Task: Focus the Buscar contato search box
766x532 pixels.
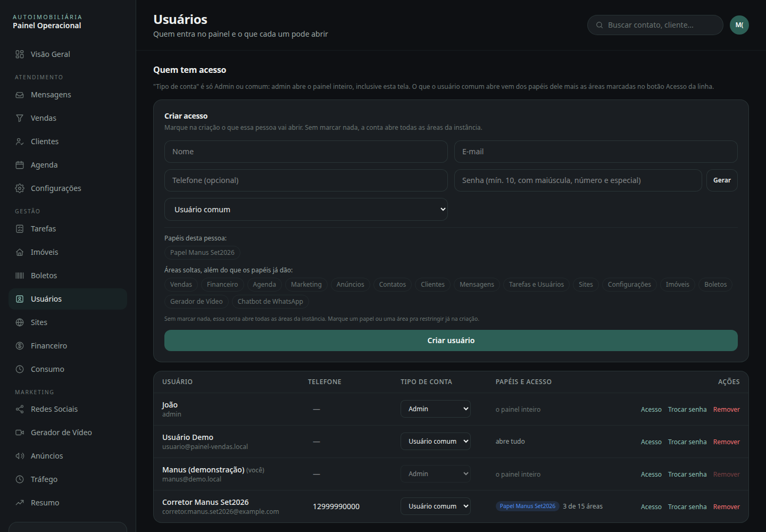Action: (x=655, y=25)
